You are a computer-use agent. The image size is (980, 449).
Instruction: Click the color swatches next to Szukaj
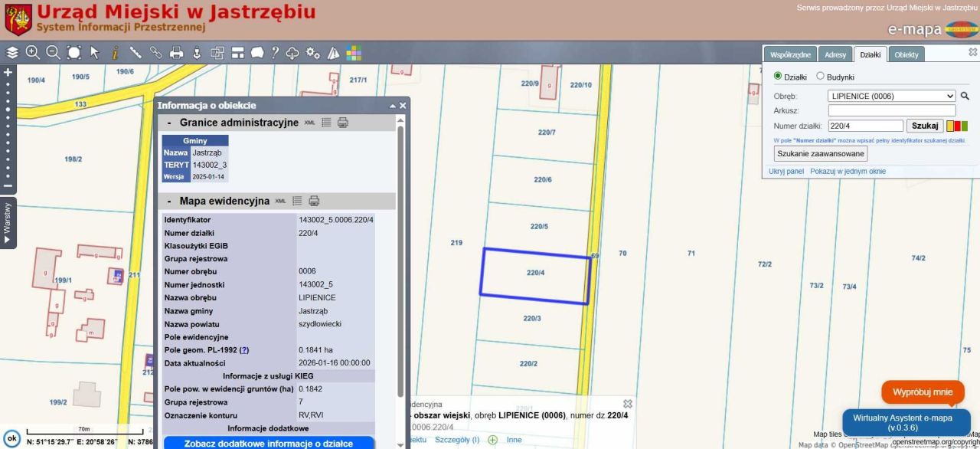click(957, 126)
